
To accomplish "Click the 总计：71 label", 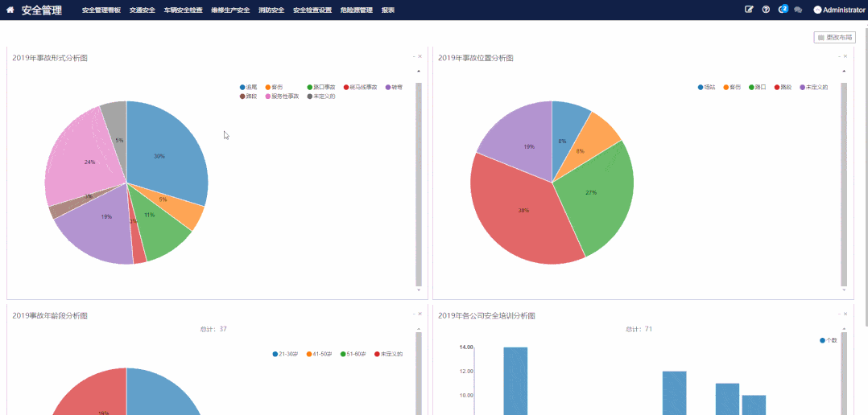I will click(639, 329).
